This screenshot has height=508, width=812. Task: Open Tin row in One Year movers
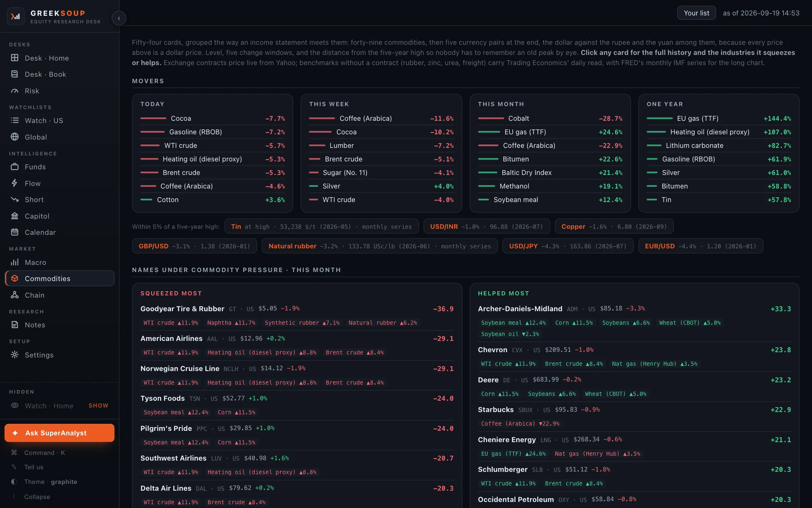pos(719,200)
